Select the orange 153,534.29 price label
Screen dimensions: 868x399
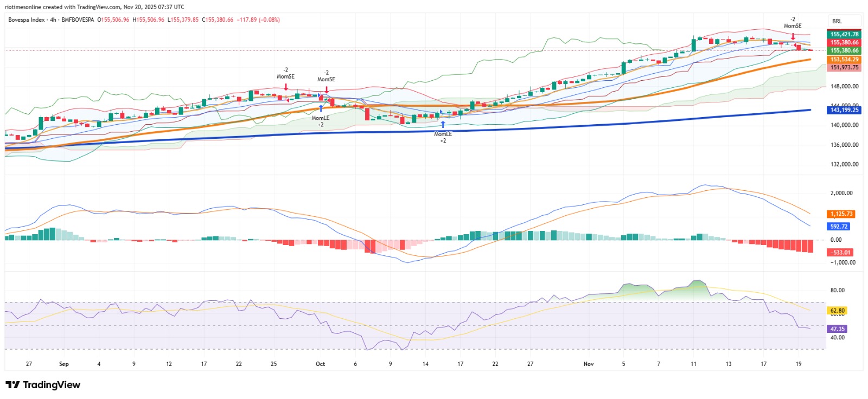click(x=844, y=59)
